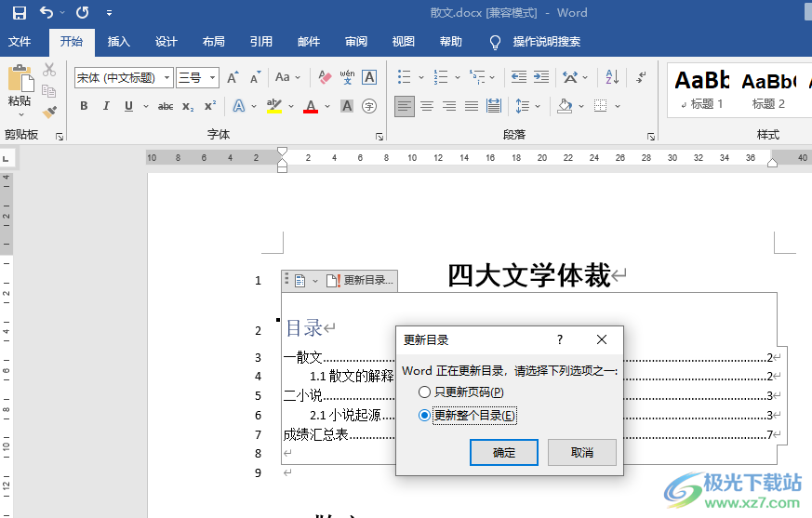Toggle character shading

coord(347,106)
